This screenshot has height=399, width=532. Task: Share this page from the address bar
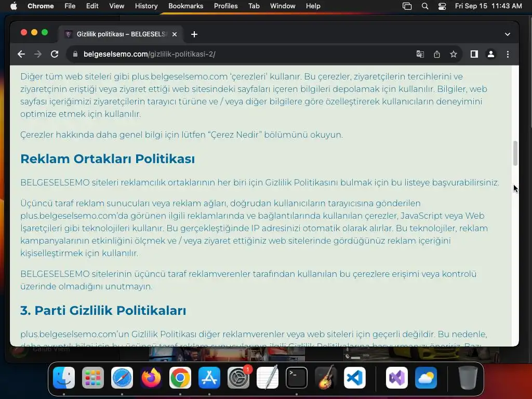[x=436, y=54]
